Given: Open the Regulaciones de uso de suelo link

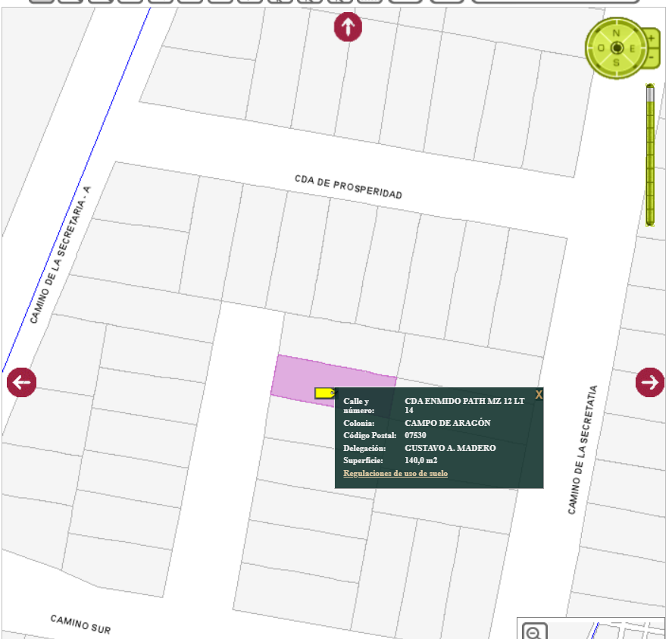Looking at the screenshot, I should [x=395, y=473].
